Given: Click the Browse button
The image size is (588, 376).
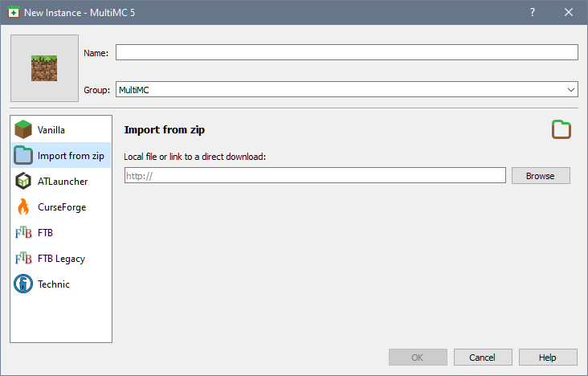Looking at the screenshot, I should click(541, 176).
